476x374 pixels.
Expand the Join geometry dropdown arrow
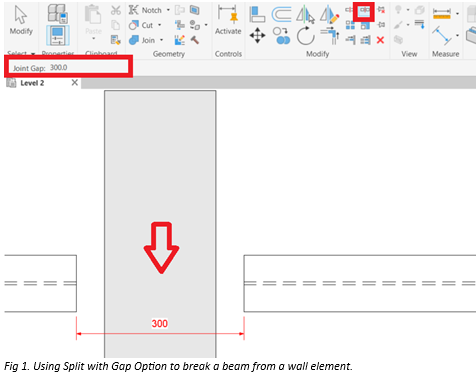click(161, 40)
